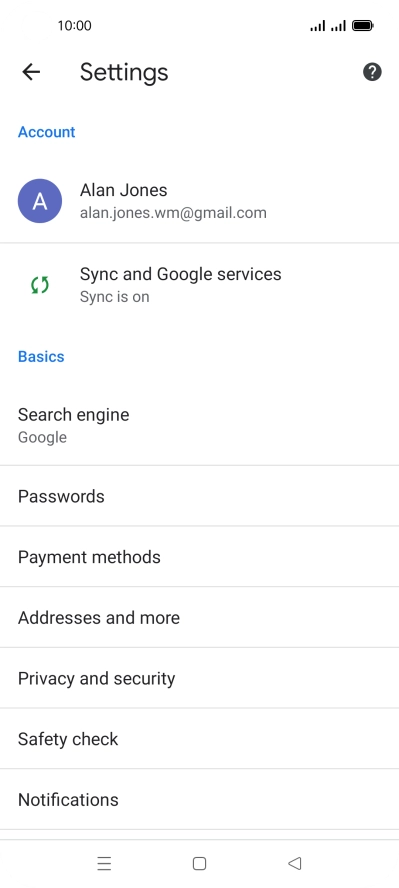Open Safety check option
This screenshot has height=888, width=399.
point(199,738)
